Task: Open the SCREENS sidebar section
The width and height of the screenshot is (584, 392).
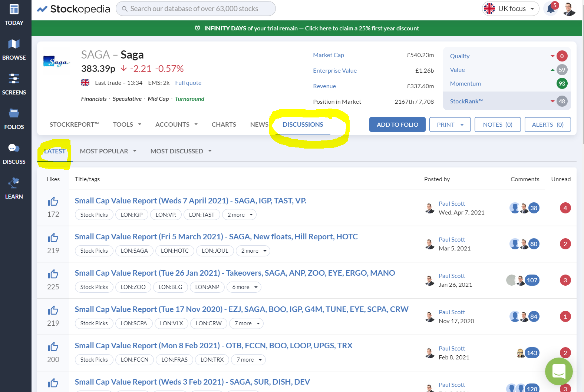Action: click(14, 84)
